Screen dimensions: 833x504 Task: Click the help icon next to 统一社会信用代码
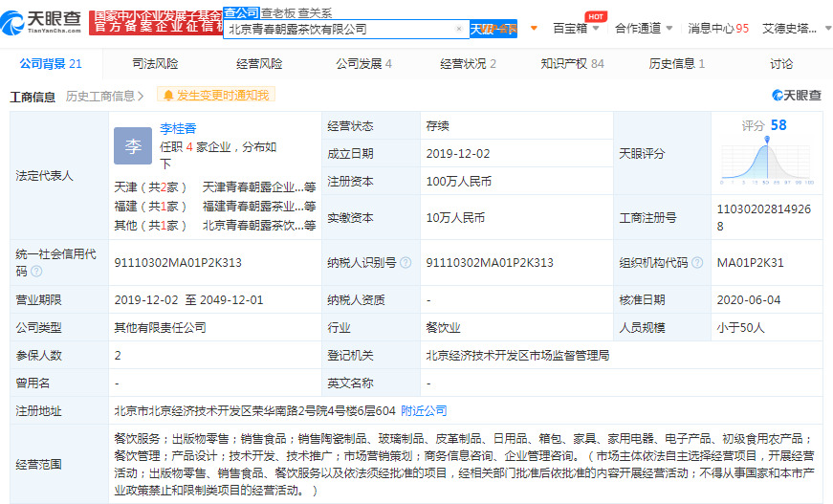click(36, 272)
